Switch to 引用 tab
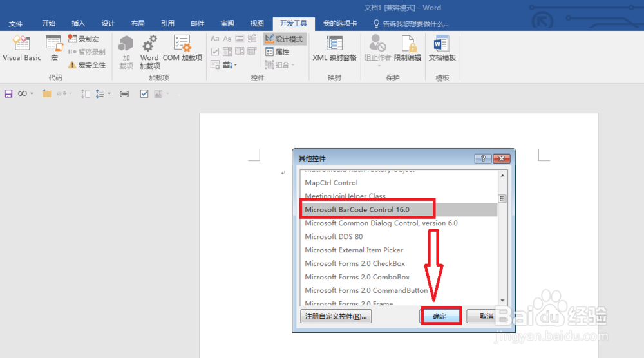This screenshot has height=358, width=644. point(167,23)
